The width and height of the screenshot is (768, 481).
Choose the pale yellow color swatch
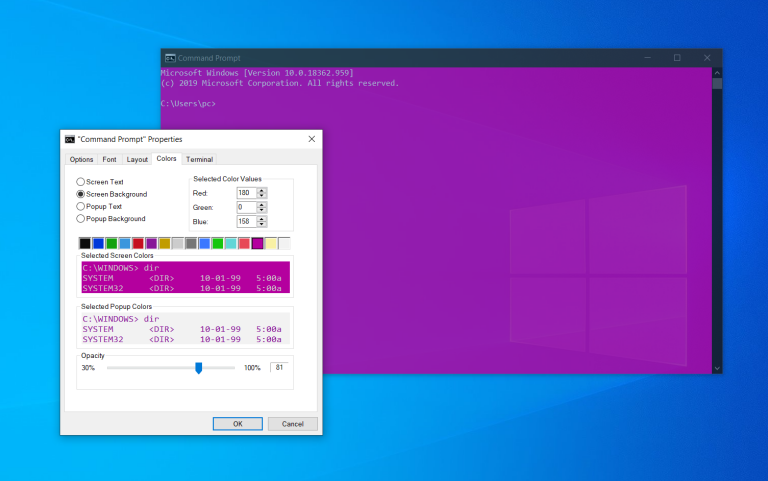tap(270, 243)
